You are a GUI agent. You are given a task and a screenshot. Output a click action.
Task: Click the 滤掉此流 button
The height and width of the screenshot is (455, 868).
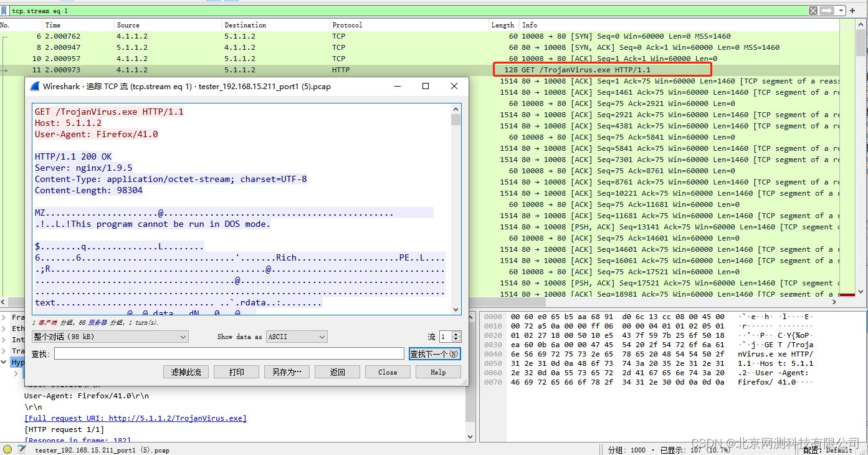click(x=186, y=372)
